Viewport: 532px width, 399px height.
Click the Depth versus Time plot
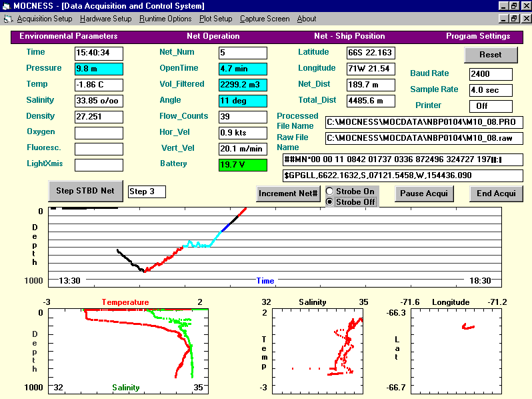(275, 247)
